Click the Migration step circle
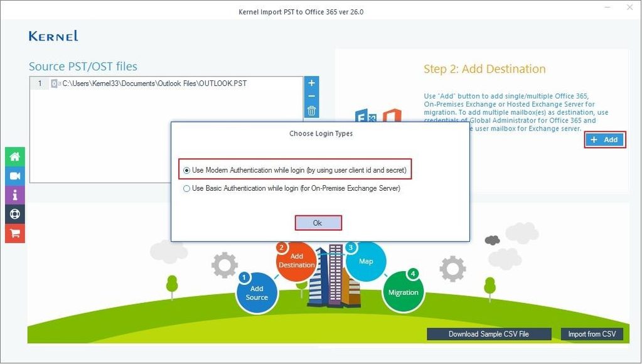Screen dimensions: 642x364 click(x=404, y=292)
